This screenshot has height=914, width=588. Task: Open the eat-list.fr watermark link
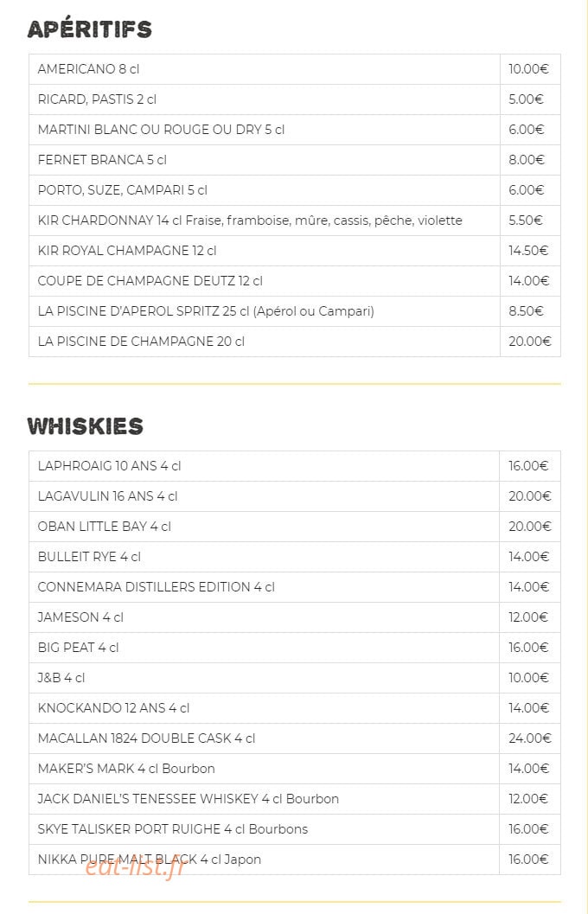point(135,868)
